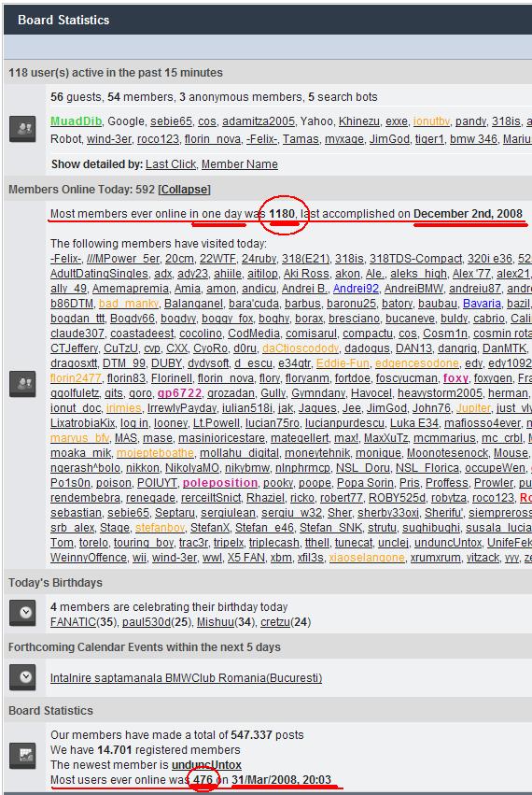Select the foxy member link
This screenshot has height=795, width=532.
click(455, 378)
